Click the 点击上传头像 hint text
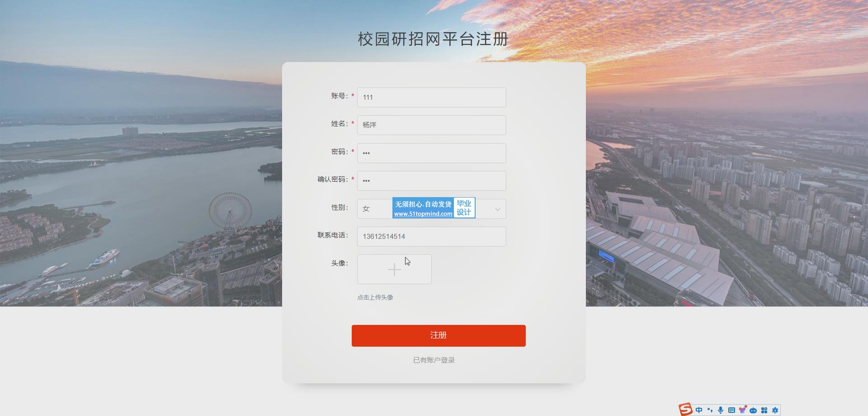This screenshot has width=868, height=416. [375, 297]
